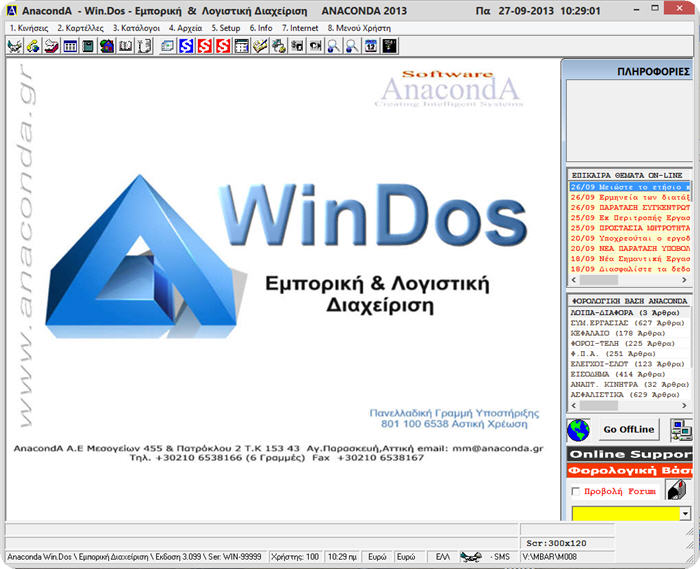The image size is (700, 569).
Task: Click the red S icon beside the blue S
Action: pyautogui.click(x=204, y=46)
